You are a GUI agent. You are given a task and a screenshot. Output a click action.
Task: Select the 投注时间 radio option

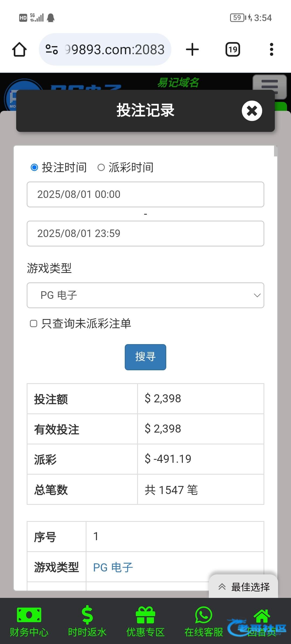tap(34, 167)
